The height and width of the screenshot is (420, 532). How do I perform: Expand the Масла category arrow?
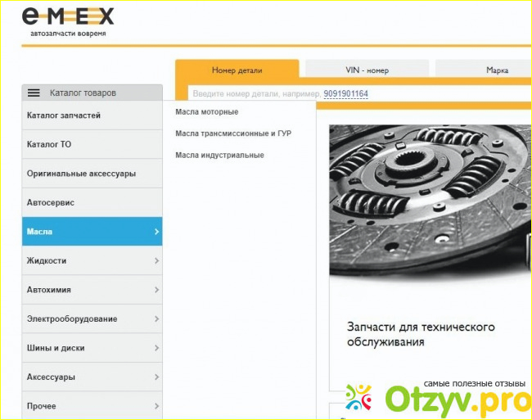156,232
